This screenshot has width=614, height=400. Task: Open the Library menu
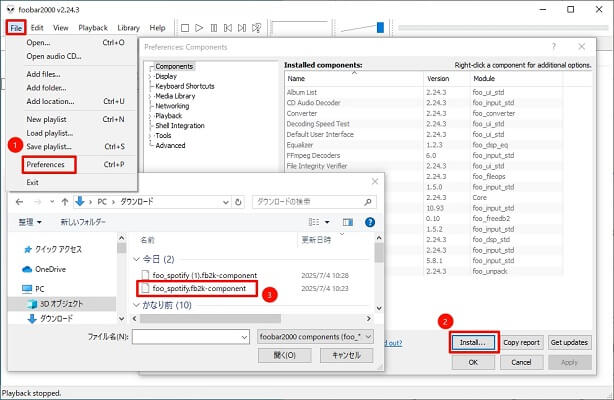point(128,28)
